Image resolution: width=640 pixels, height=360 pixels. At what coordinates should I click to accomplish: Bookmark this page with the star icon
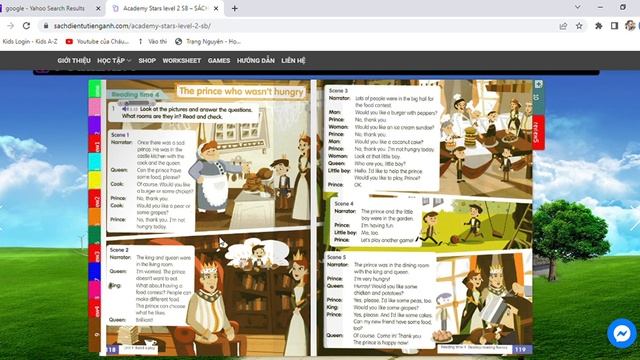(x=579, y=26)
